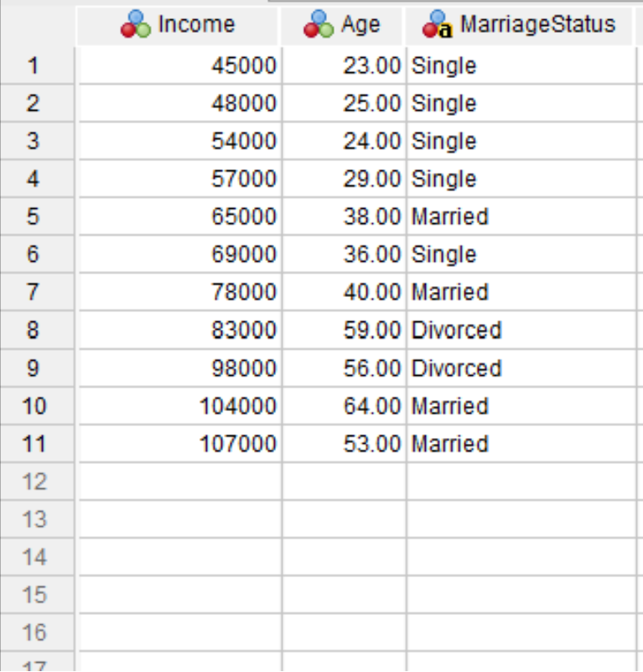Select empty row 12 header
Viewport: 643px width, 672px height.
pos(37,482)
